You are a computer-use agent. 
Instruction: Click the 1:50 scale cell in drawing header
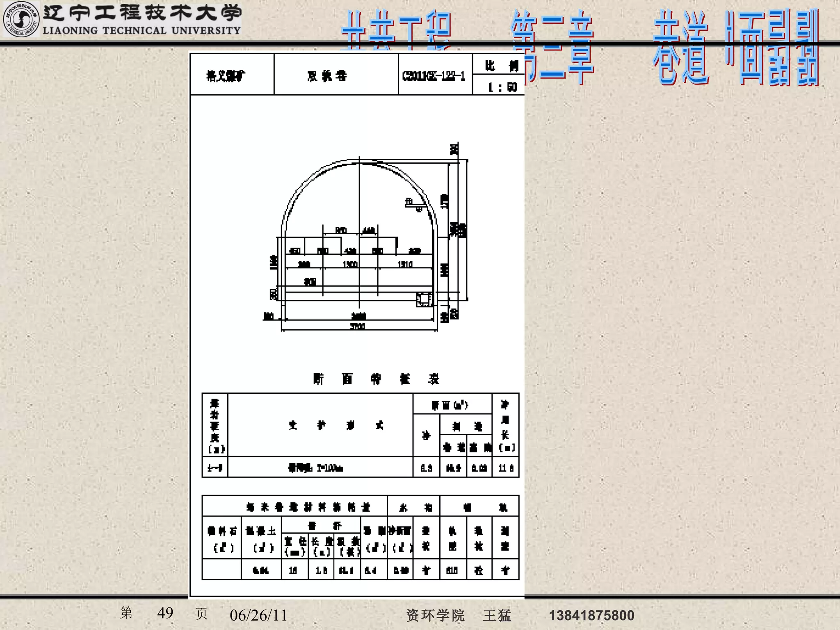click(x=502, y=87)
